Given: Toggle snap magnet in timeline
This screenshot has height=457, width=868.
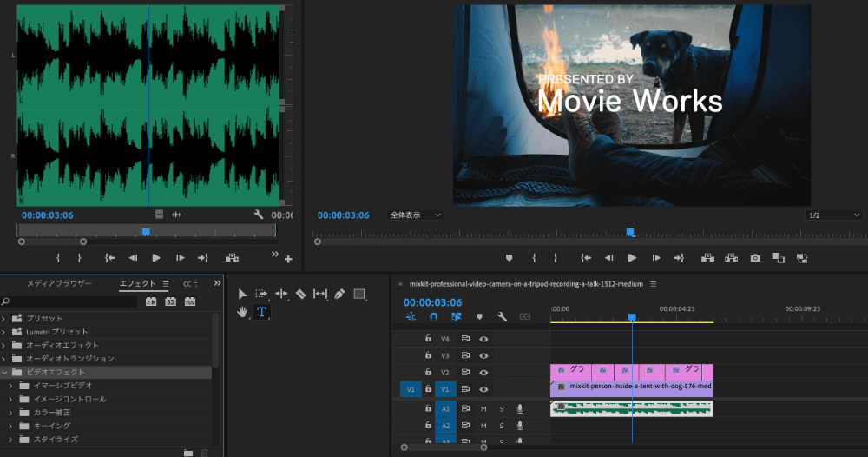Looking at the screenshot, I should (434, 317).
